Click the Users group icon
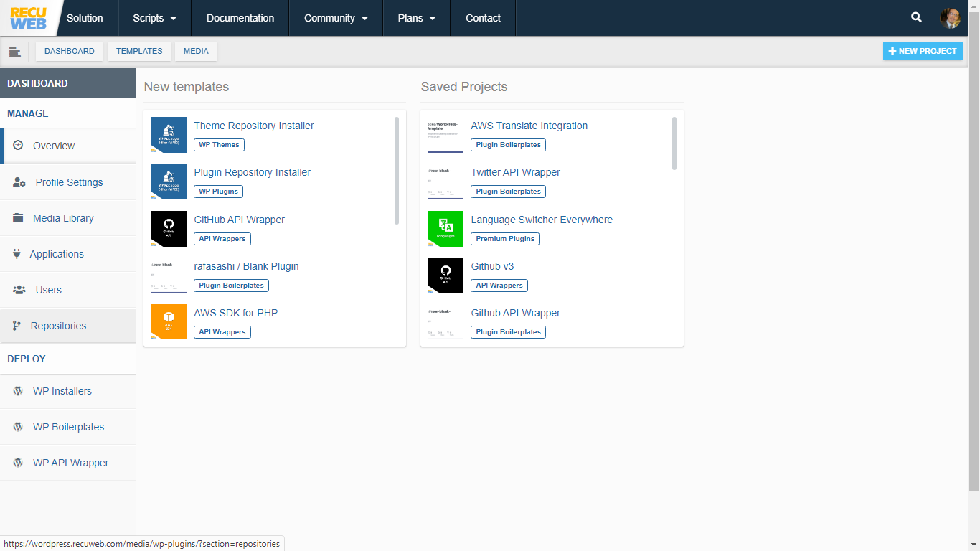Viewport: 980px width, 551px height. click(x=19, y=290)
